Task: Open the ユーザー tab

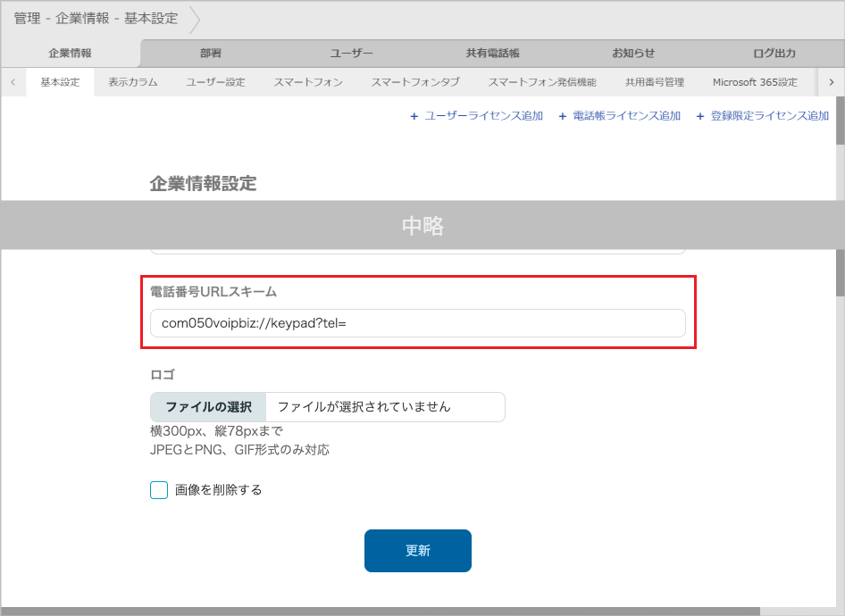Action: pos(351,53)
